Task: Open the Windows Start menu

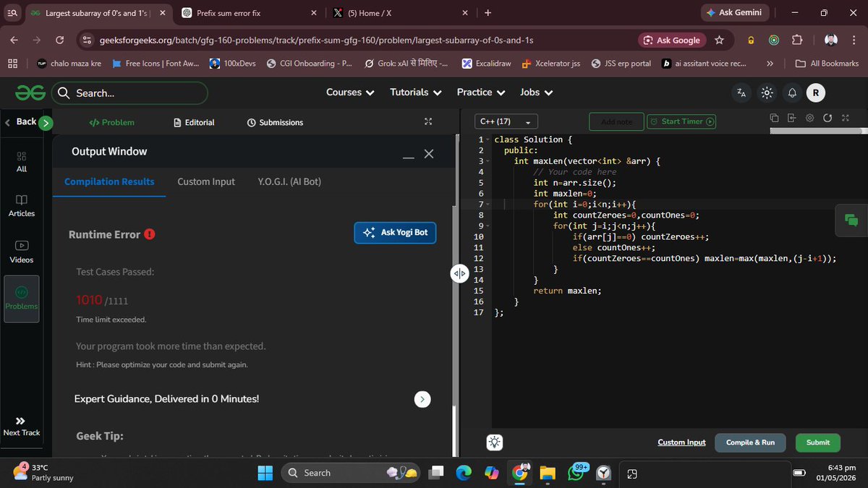Action: click(x=265, y=473)
